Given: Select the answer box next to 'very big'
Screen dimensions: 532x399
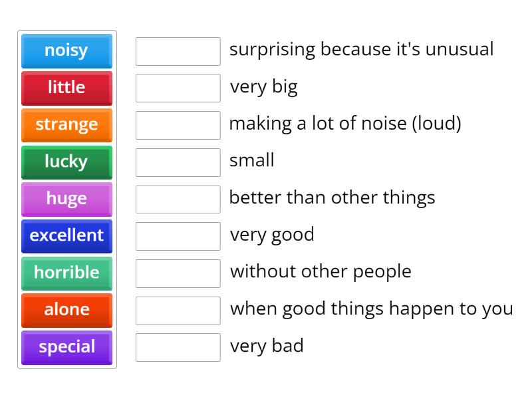Looking at the screenshot, I should click(178, 88).
